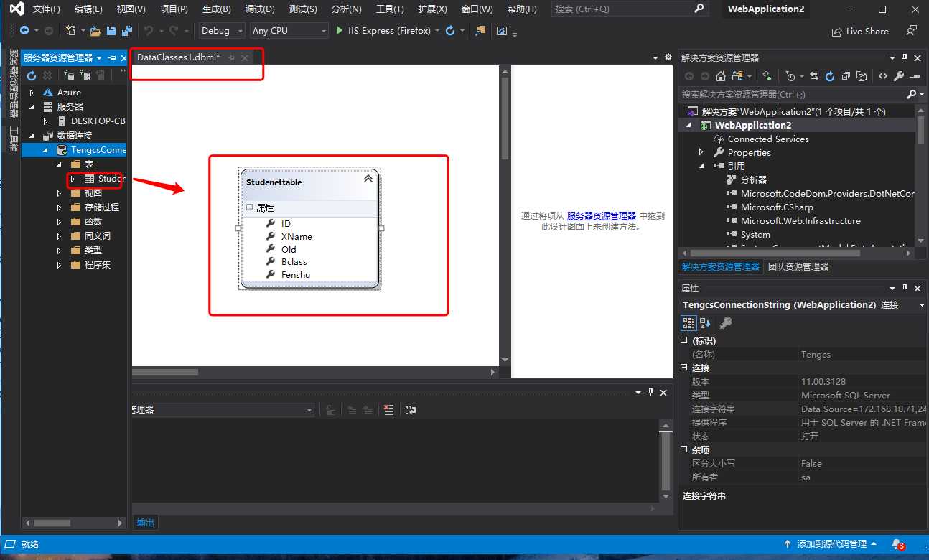The width and height of the screenshot is (929, 560).
Task: Toggle word wrap in Output panel
Action: [x=411, y=410]
